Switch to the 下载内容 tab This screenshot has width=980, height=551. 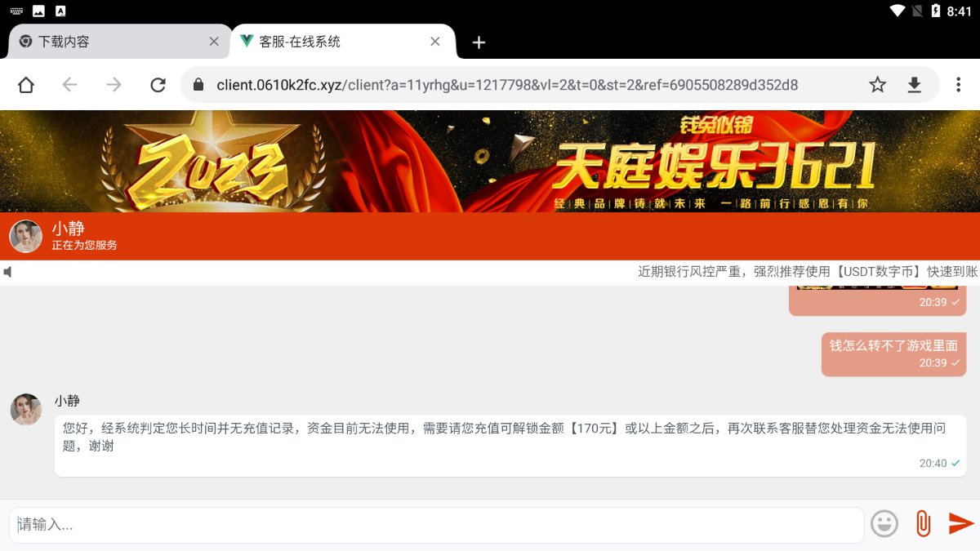coord(106,42)
